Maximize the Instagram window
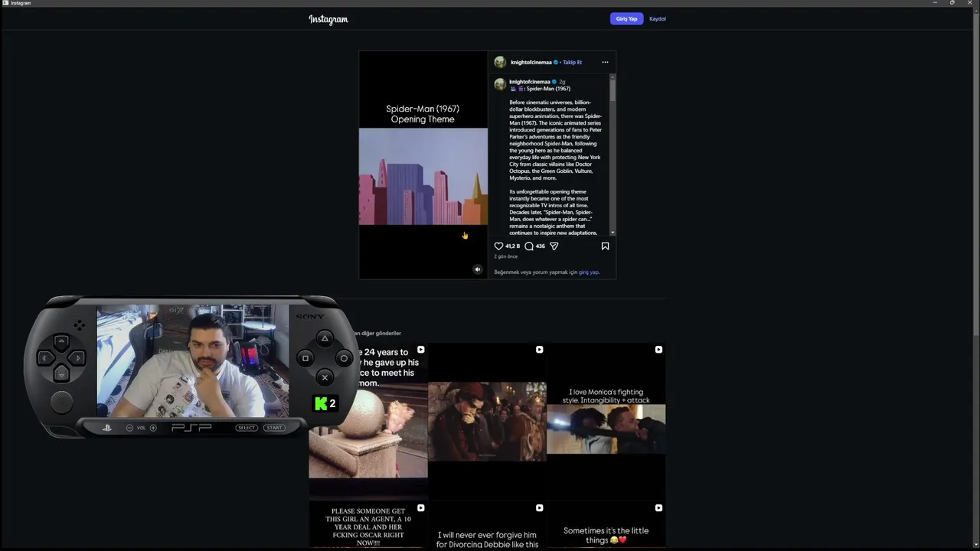The height and width of the screenshot is (551, 980). [x=952, y=3]
